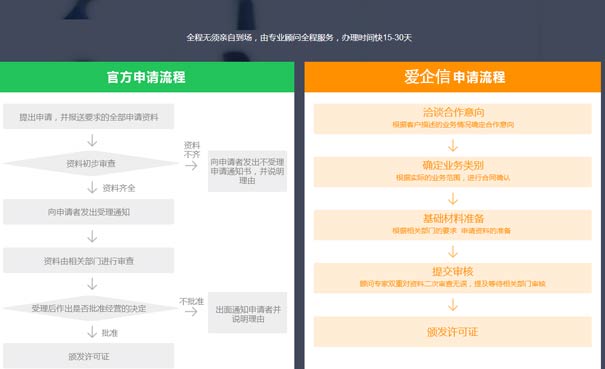Click the 确定业务类别 step card
Screen dimensions: 605x369
pos(453,172)
